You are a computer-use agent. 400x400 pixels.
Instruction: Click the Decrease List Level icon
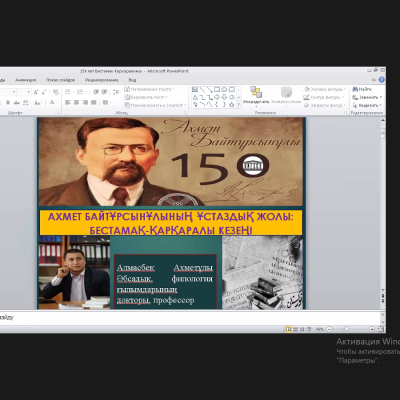tap(96, 92)
